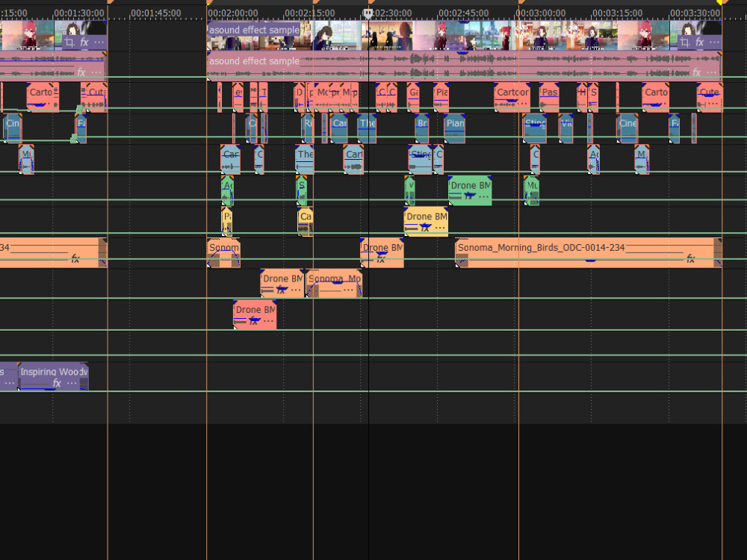This screenshot has width=747, height=560.
Task: Open Event FX on left video clip near 00:01:30
Action: (84, 43)
